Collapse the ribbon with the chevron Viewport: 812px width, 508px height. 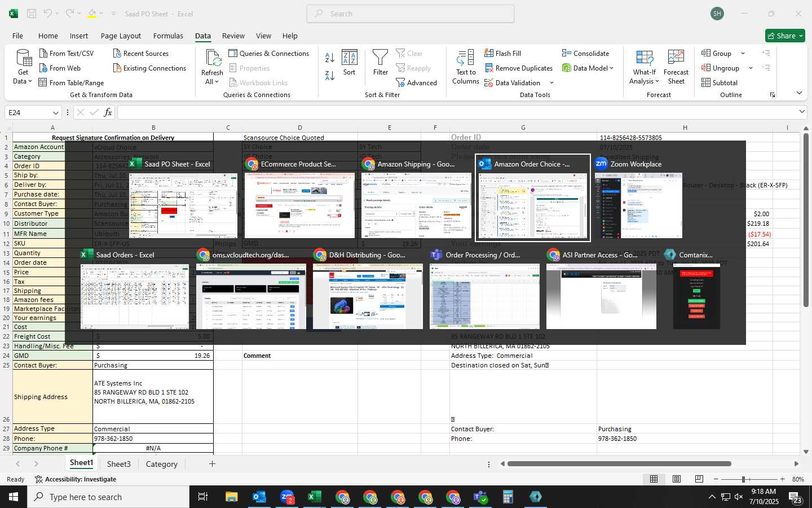point(799,93)
